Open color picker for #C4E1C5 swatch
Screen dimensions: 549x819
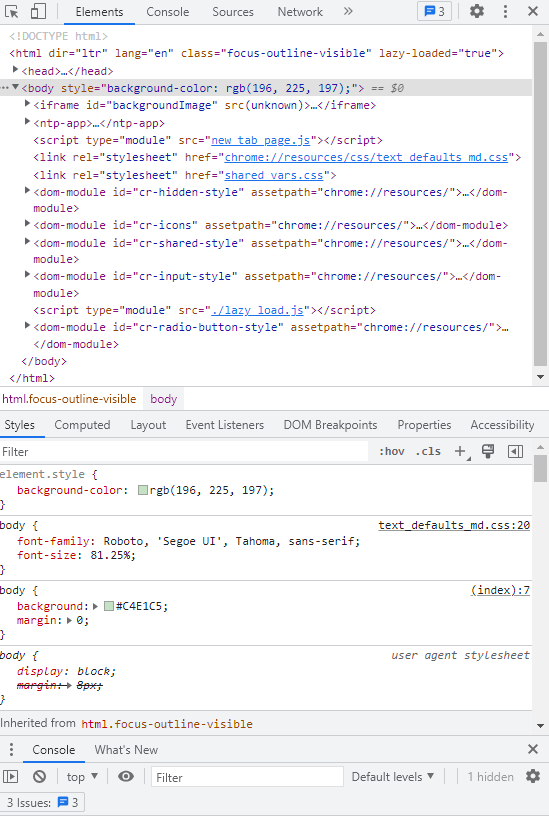point(109,606)
